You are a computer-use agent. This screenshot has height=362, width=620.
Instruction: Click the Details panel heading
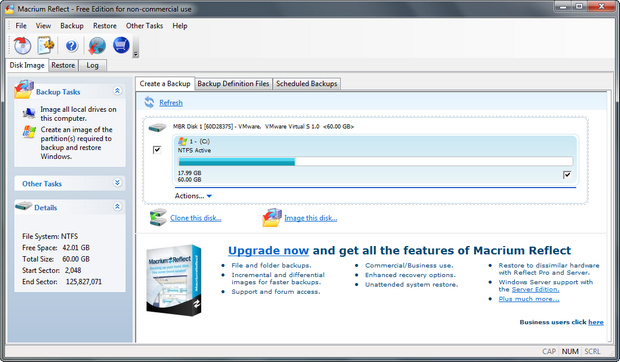click(45, 207)
